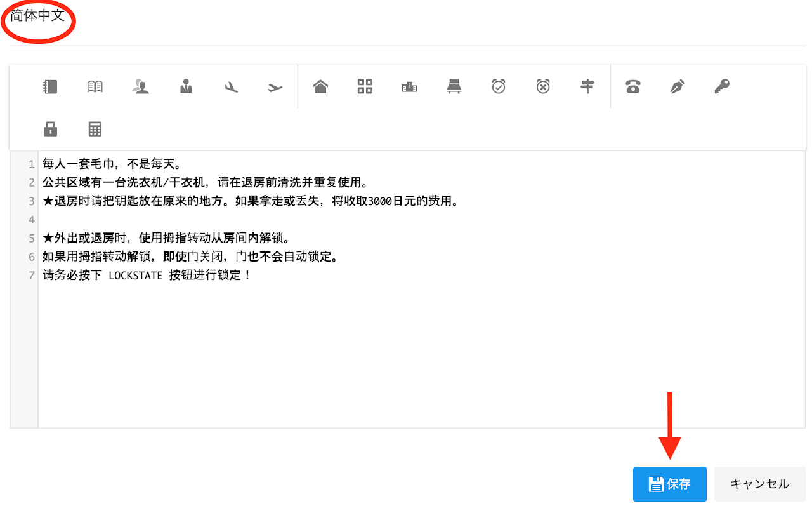Viewport: 812px width, 513px height.
Task: Click the padlock icon
Action: click(x=51, y=130)
